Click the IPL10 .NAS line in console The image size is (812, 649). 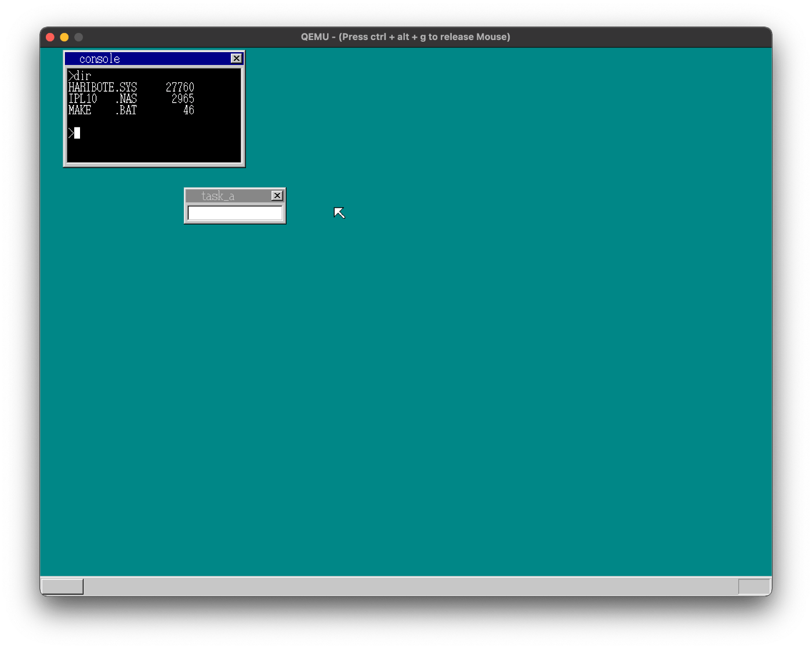pyautogui.click(x=131, y=99)
